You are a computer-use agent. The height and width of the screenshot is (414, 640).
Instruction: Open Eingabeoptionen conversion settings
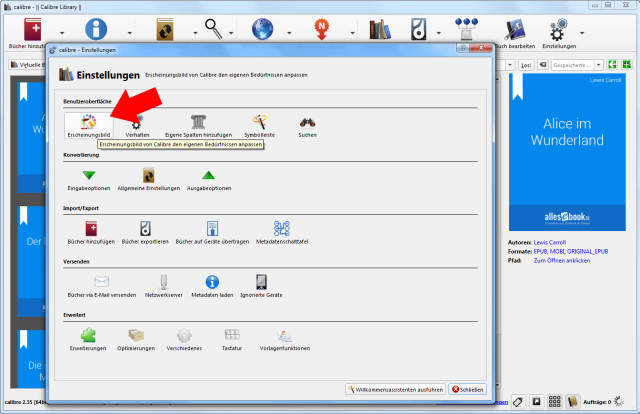point(88,178)
